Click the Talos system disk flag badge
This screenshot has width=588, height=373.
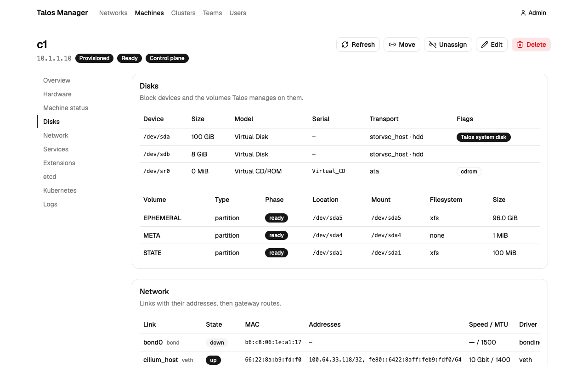coord(484,137)
